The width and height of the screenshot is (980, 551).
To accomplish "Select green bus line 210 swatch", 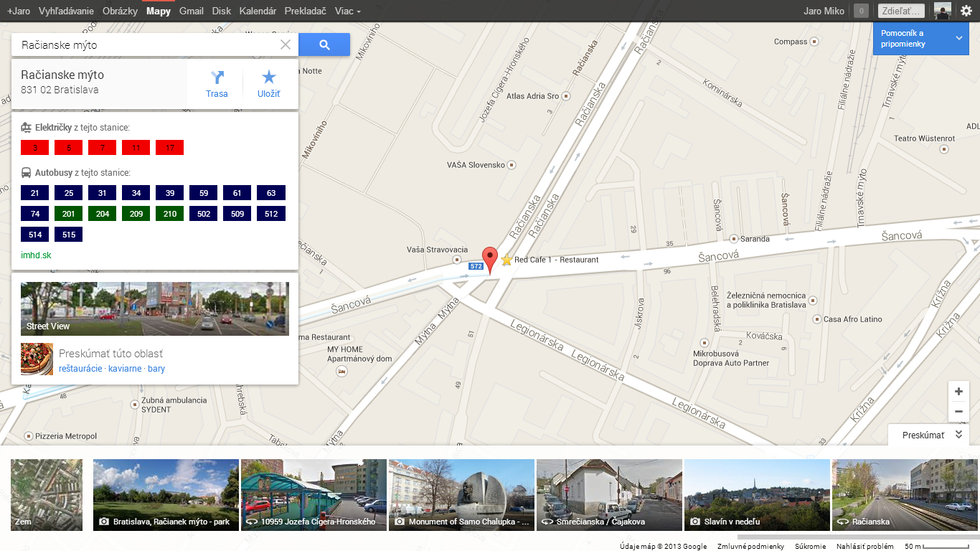I will (170, 214).
